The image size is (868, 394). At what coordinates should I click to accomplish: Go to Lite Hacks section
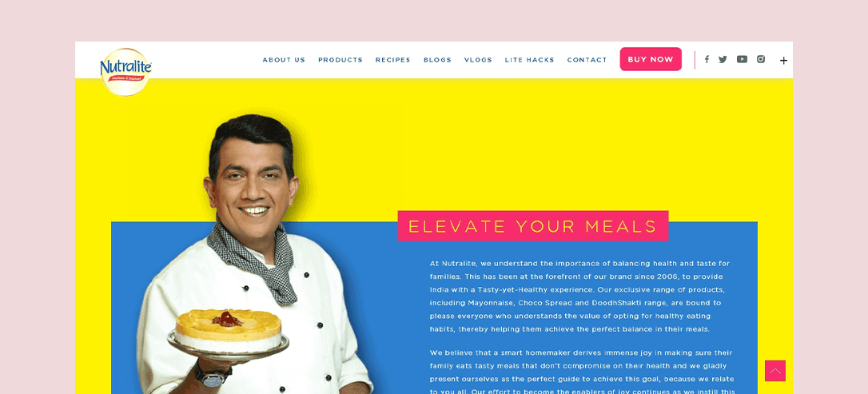tap(529, 60)
